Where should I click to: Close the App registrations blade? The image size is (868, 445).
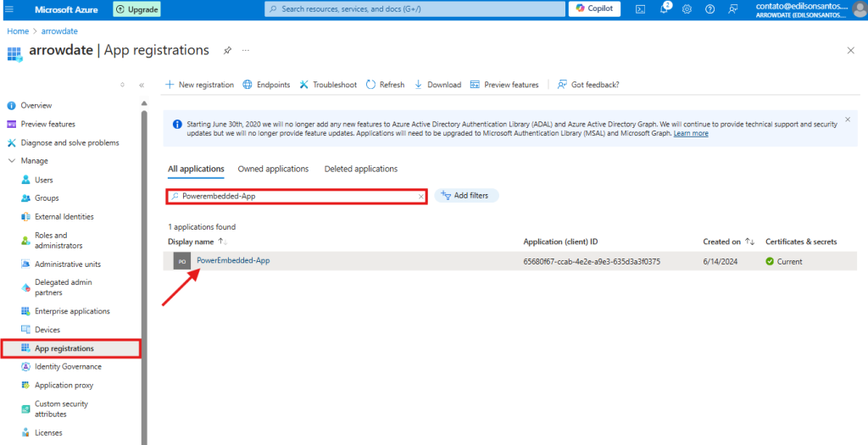[851, 50]
